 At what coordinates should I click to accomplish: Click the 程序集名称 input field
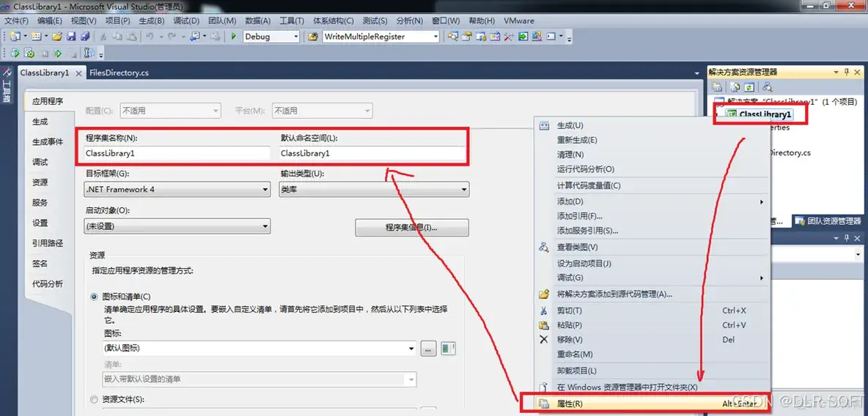pyautogui.click(x=177, y=153)
